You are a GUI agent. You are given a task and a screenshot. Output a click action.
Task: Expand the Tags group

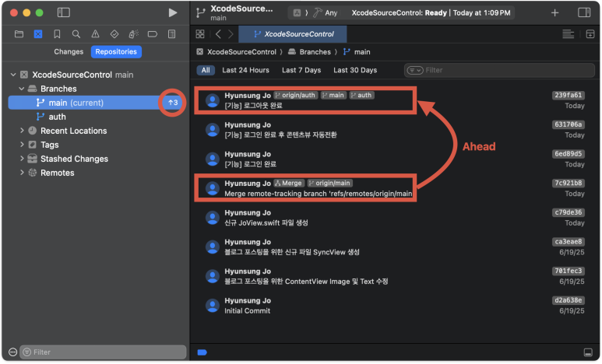click(x=22, y=145)
